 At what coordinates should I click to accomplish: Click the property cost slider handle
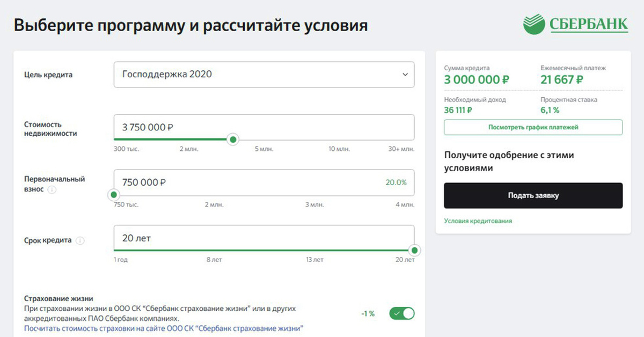click(233, 140)
